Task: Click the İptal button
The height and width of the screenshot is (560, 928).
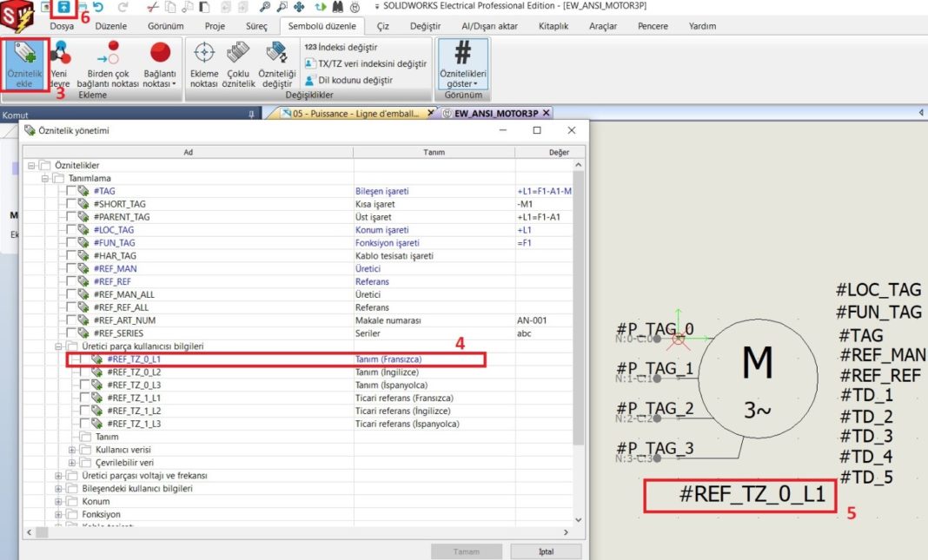Action: point(546,552)
